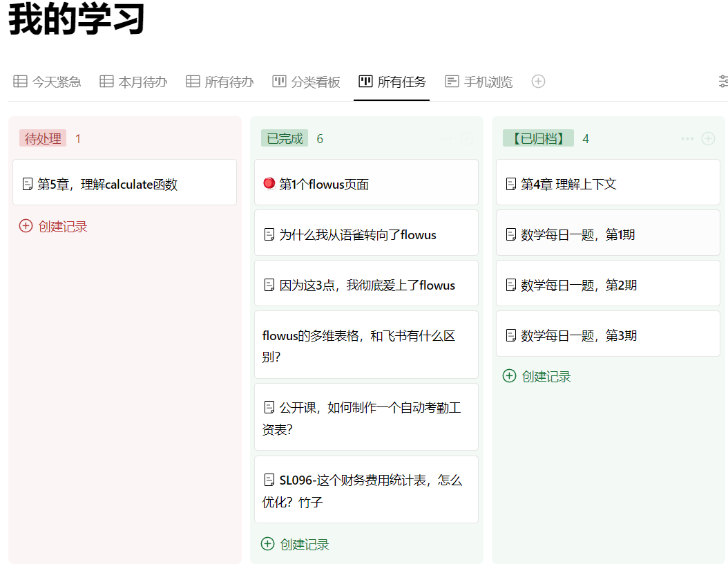Open card 第1个flowus页面
This screenshot has height=571, width=728.
point(366,182)
